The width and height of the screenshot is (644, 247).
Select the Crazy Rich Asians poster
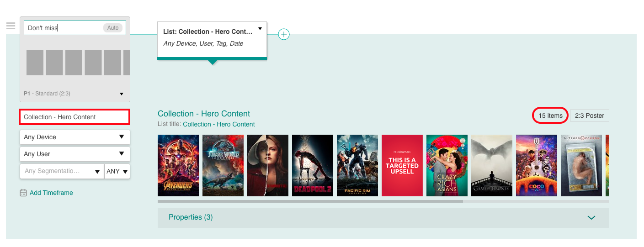[447, 165]
